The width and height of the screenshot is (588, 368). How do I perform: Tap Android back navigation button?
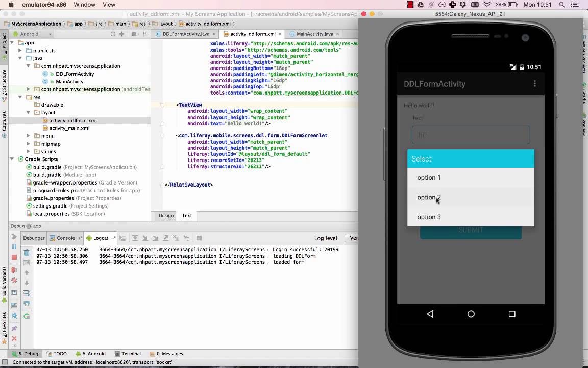pos(430,314)
